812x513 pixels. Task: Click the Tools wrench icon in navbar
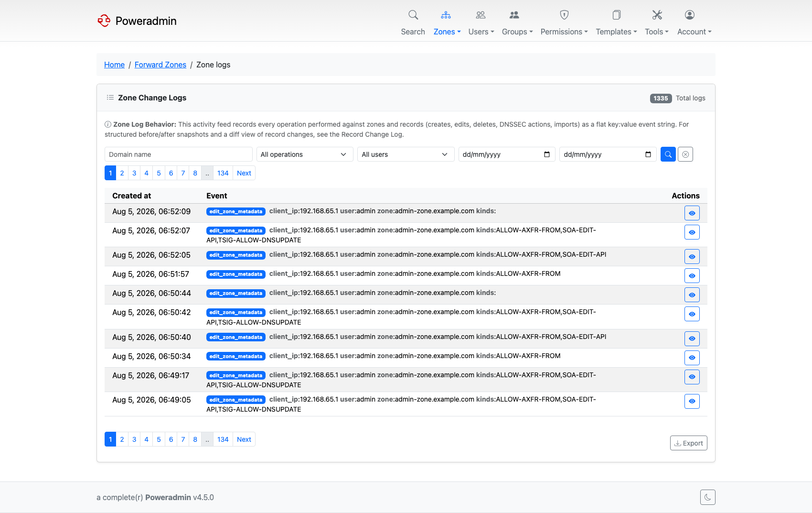[657, 15]
